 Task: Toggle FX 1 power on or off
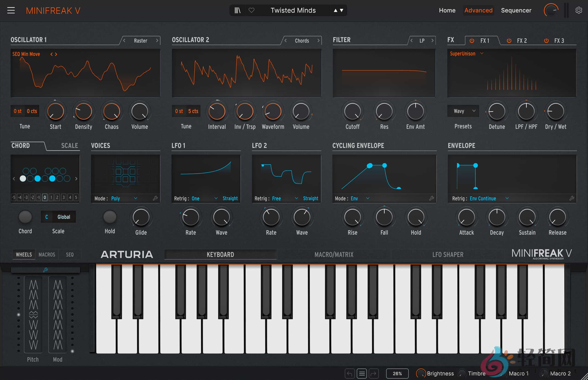pos(472,41)
